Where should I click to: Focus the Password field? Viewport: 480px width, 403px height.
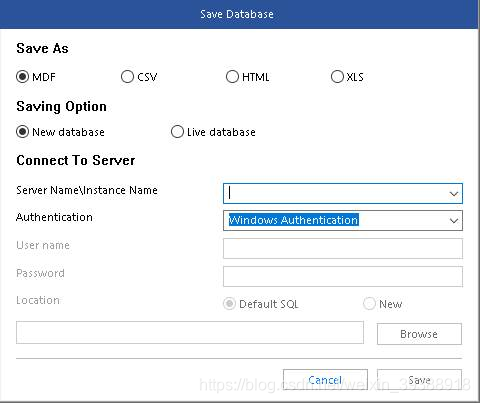[343, 276]
